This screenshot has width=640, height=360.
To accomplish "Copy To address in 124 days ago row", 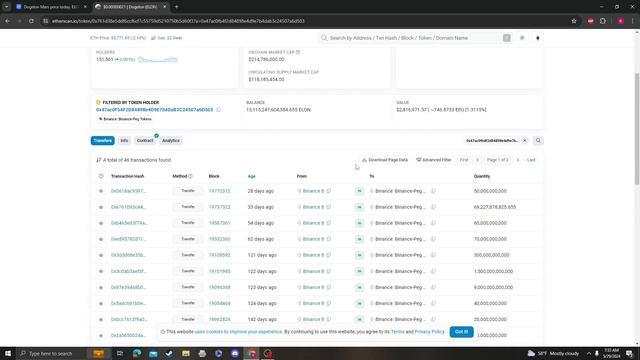I will [x=433, y=303].
